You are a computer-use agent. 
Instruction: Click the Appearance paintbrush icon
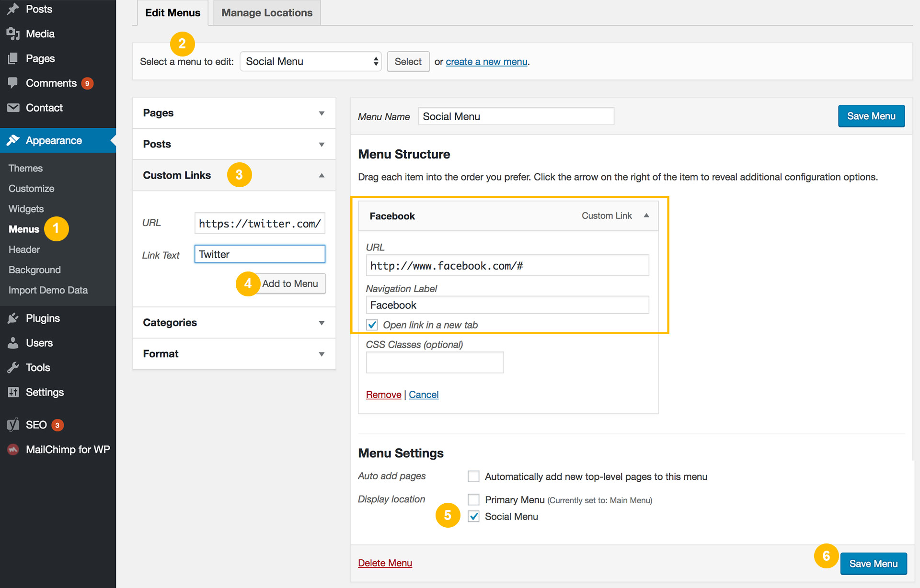[13, 140]
